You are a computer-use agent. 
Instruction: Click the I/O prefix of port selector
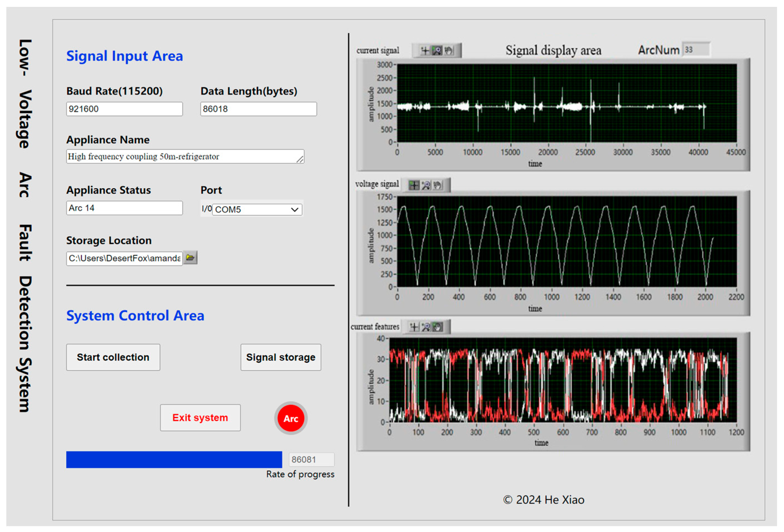207,209
